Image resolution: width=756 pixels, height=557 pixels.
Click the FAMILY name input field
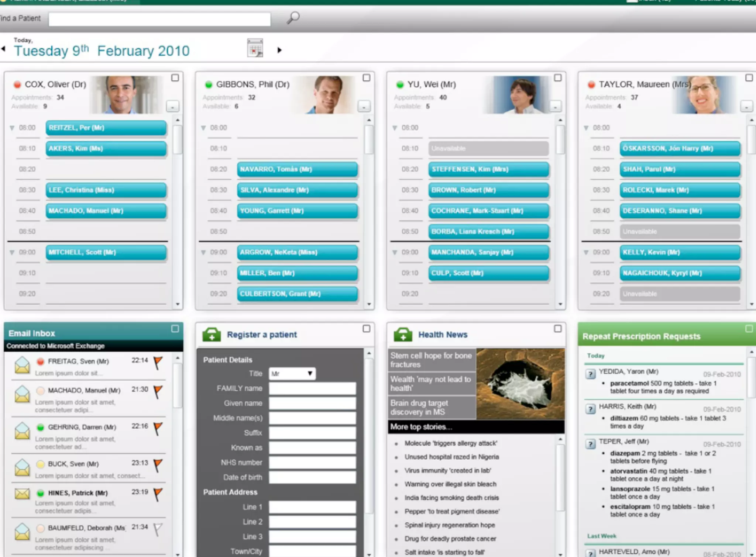(x=312, y=388)
